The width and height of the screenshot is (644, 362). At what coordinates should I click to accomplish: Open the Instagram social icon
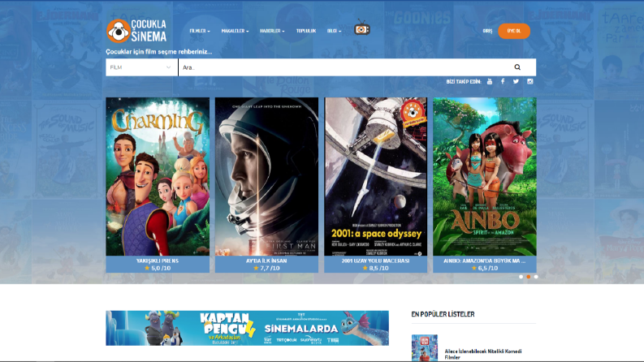click(x=529, y=81)
